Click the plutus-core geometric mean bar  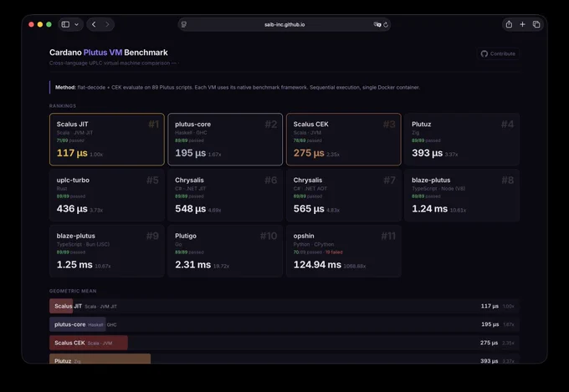(78, 324)
